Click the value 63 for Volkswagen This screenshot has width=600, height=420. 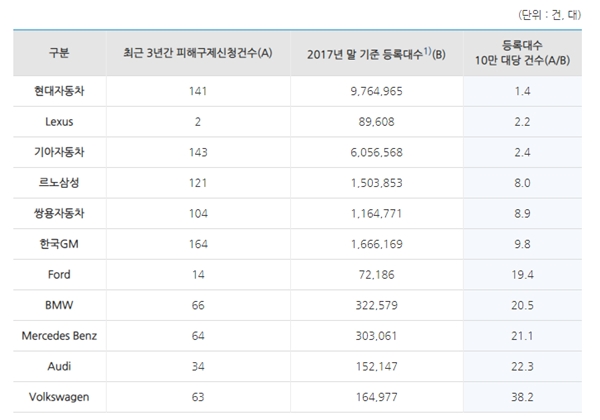tap(198, 397)
